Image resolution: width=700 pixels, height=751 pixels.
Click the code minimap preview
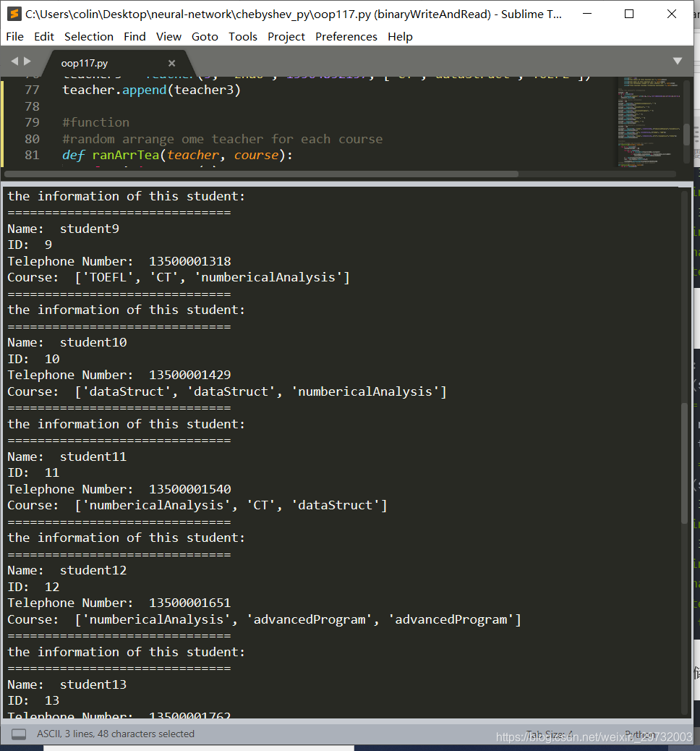tap(649, 121)
